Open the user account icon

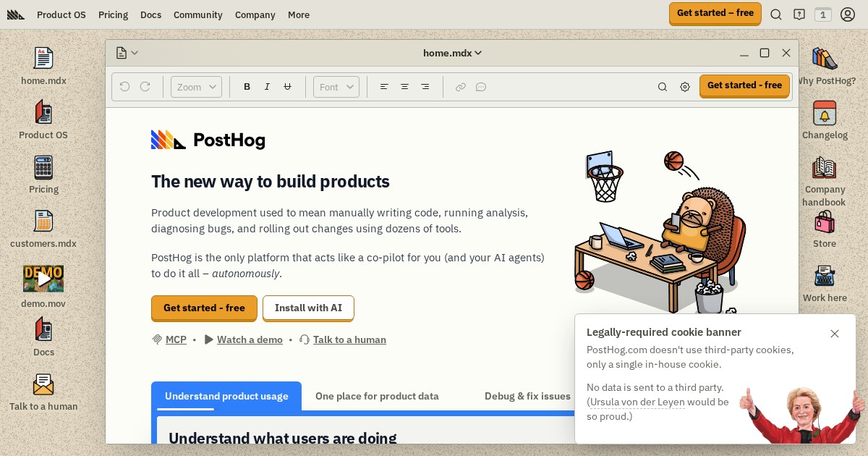click(x=848, y=14)
